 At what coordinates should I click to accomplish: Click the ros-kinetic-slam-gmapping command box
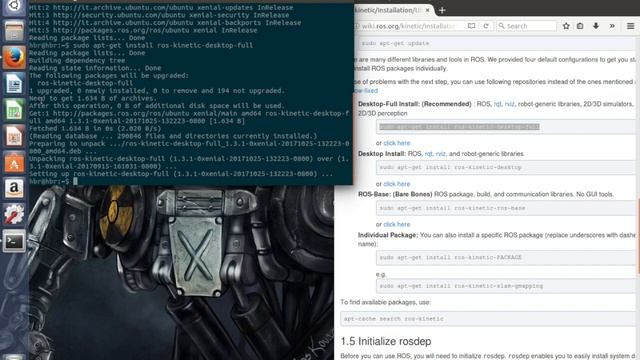(506, 286)
